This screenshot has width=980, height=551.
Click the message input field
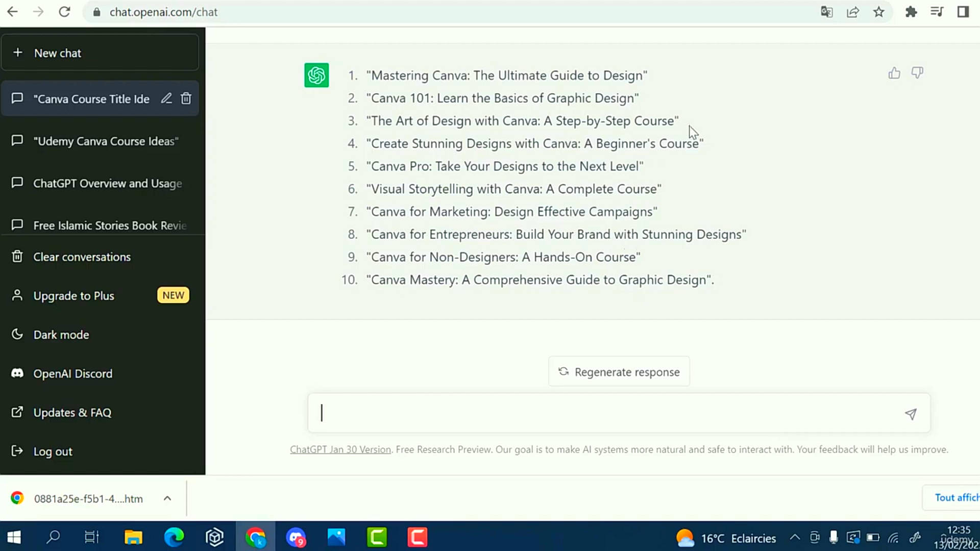(619, 413)
